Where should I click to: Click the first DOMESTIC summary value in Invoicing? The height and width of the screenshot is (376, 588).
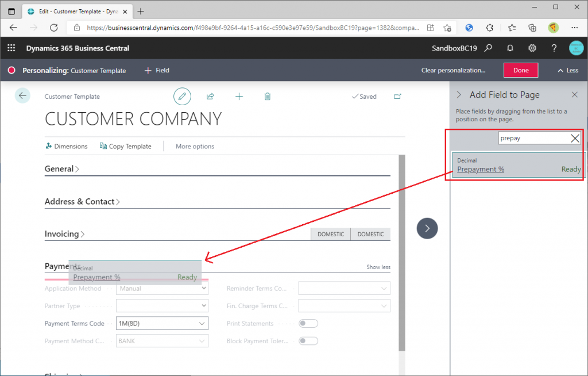(331, 234)
